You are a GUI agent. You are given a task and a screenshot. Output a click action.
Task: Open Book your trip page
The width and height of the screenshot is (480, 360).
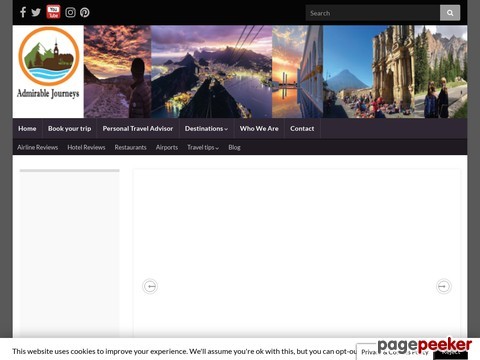[69, 129]
